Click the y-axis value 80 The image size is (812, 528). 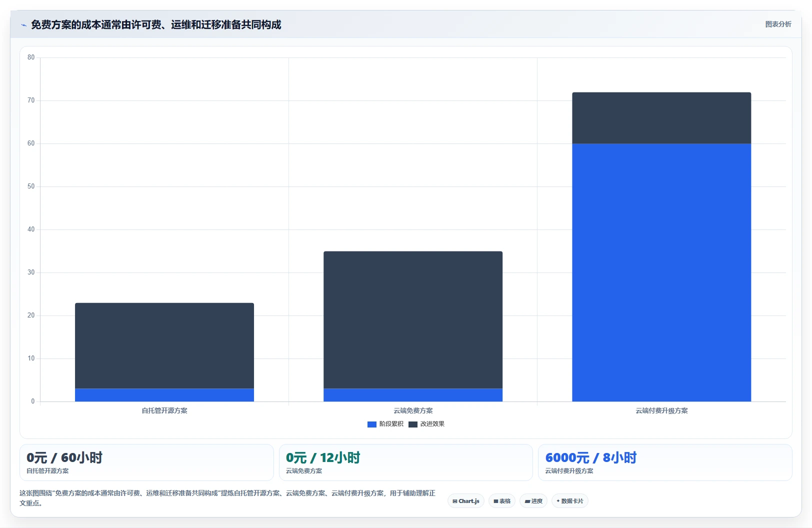[x=31, y=57]
